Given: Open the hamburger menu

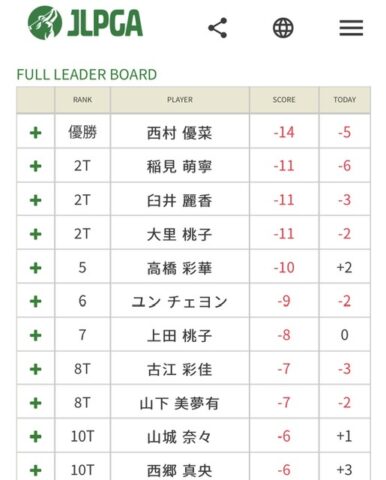Looking at the screenshot, I should pos(351,28).
